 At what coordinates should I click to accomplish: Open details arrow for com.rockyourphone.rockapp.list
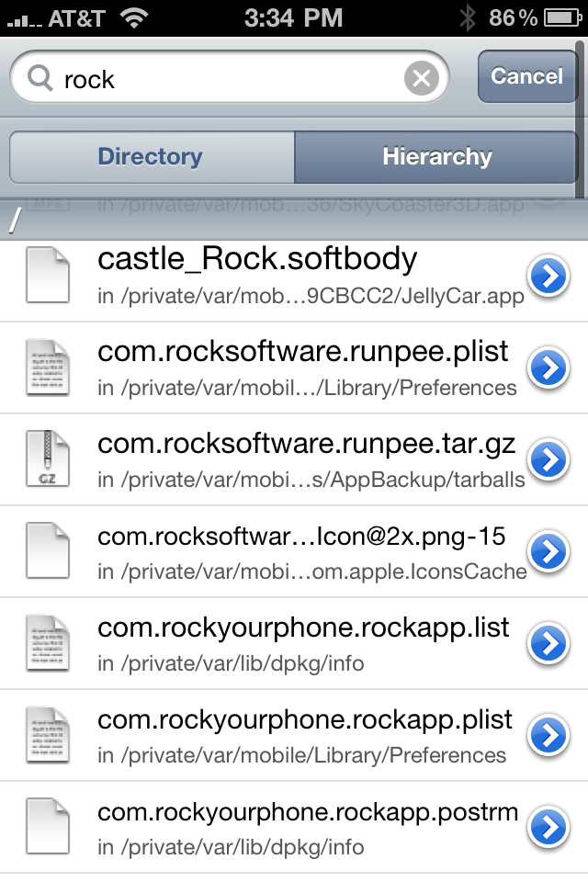click(x=548, y=643)
